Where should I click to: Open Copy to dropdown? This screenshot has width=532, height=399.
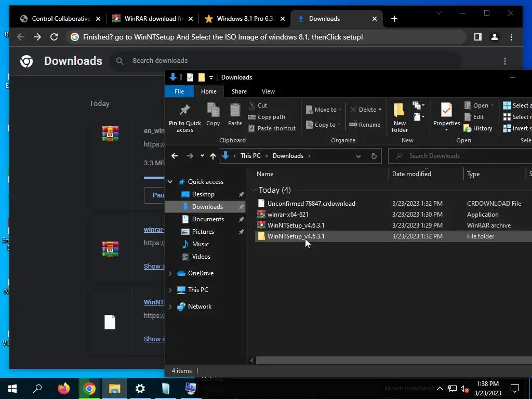tap(323, 125)
